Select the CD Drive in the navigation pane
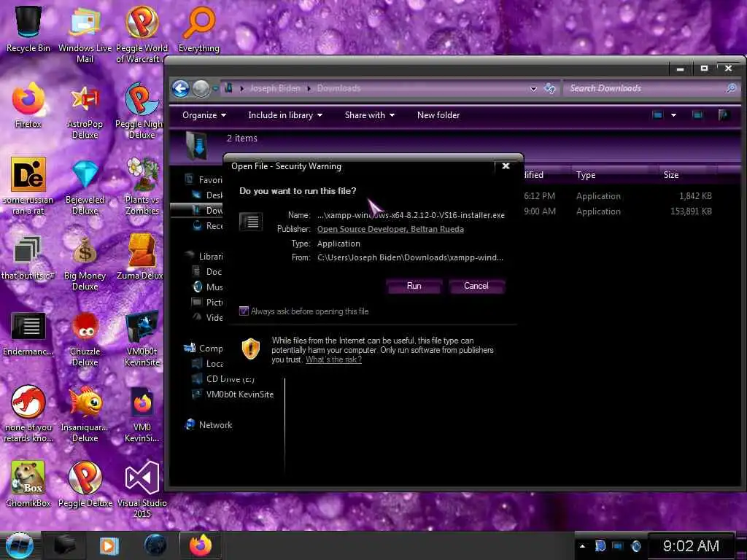 tap(224, 379)
